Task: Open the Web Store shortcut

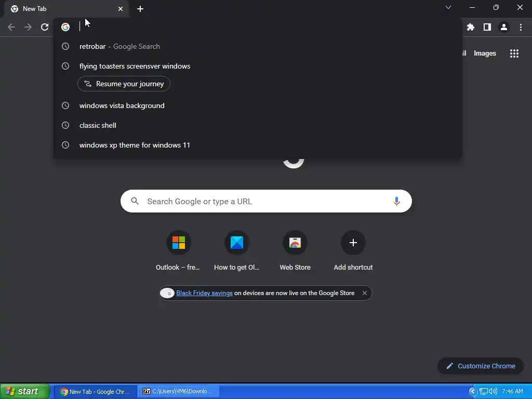Action: tap(295, 250)
